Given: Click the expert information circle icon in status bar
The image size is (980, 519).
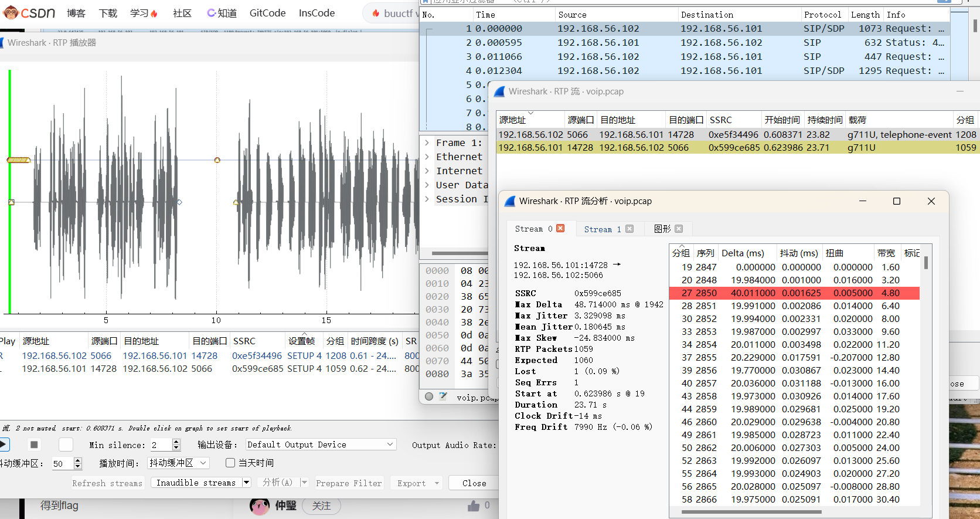Looking at the screenshot, I should pos(429,396).
